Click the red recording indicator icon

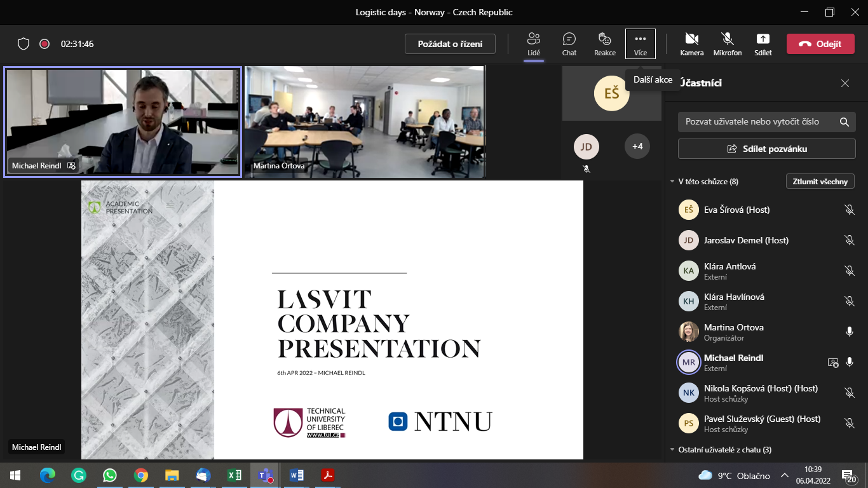tap(44, 44)
